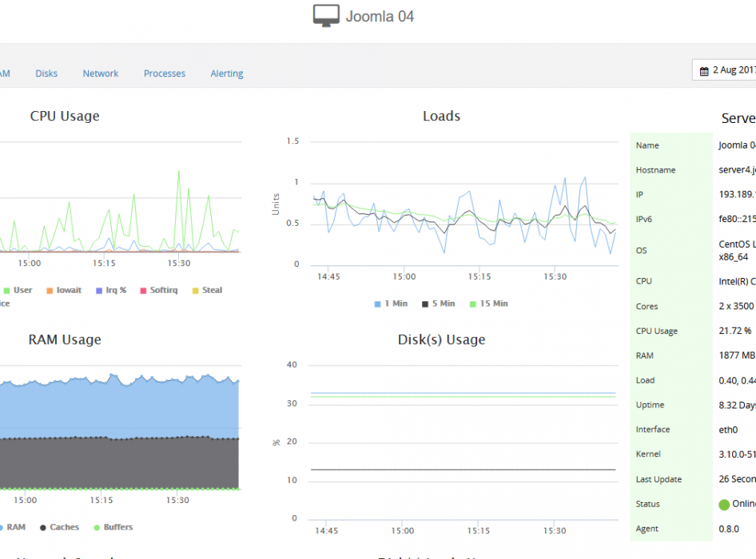
Task: Click the Hostname label in server panel
Action: tap(655, 170)
